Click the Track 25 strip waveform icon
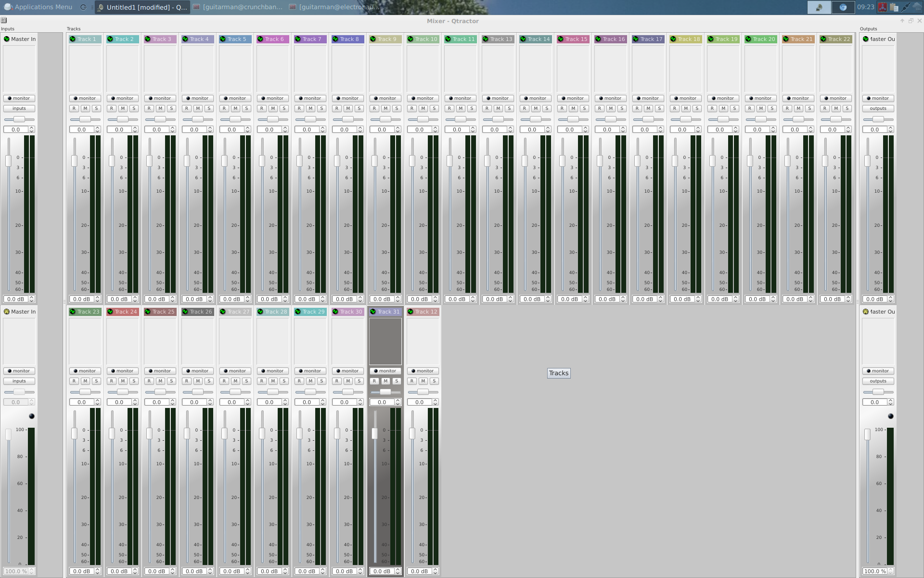The width and height of the screenshot is (924, 578). 148,312
